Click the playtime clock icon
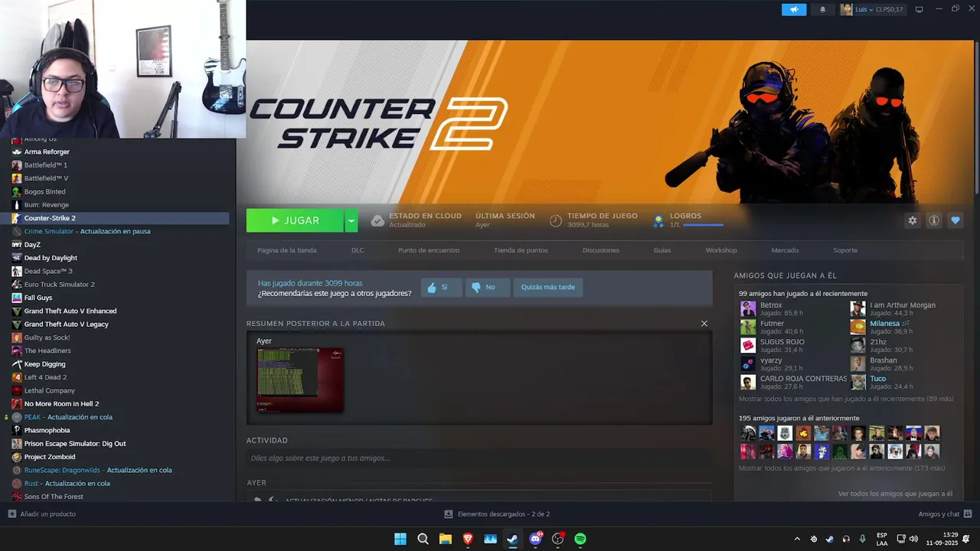 click(x=556, y=220)
